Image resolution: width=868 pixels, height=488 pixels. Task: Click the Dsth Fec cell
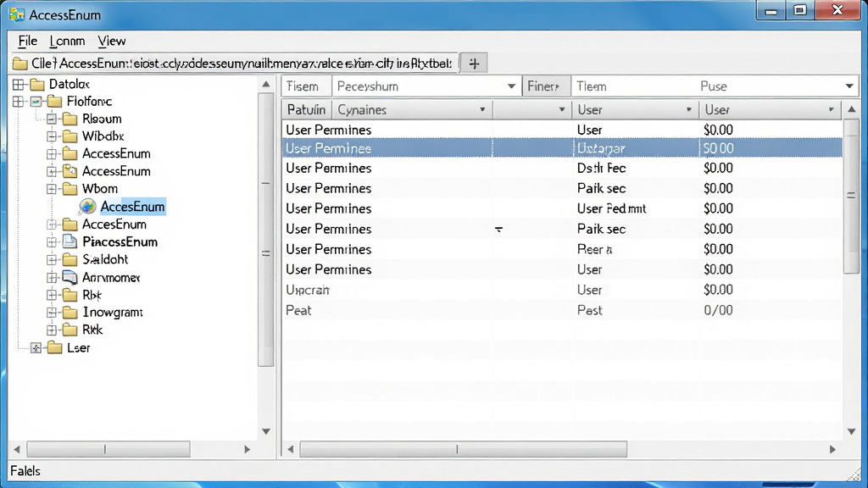(601, 169)
